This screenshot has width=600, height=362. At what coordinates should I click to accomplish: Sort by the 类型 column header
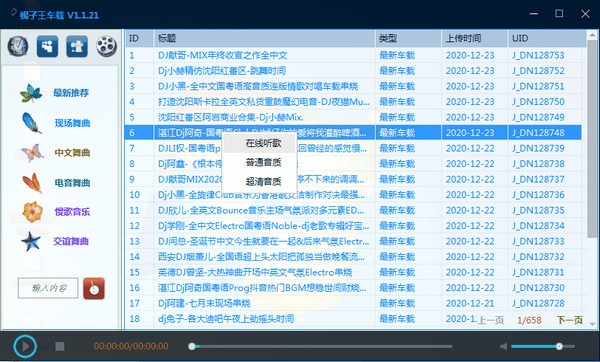408,39
